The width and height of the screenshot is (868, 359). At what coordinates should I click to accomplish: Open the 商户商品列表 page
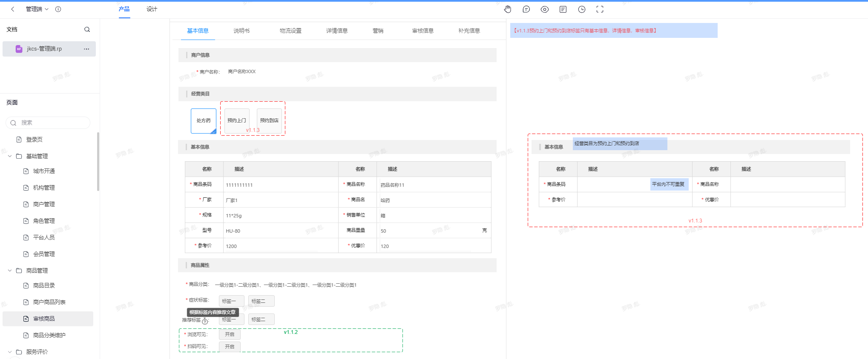(x=49, y=302)
